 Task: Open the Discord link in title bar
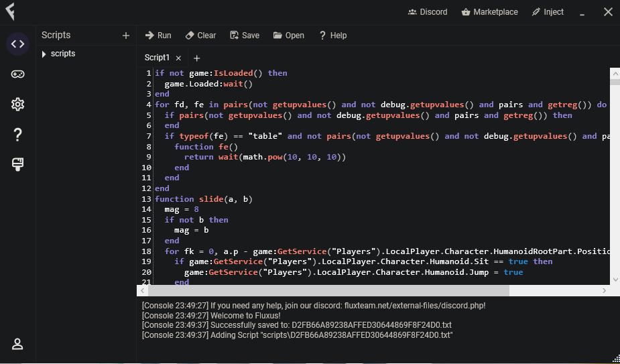click(428, 12)
